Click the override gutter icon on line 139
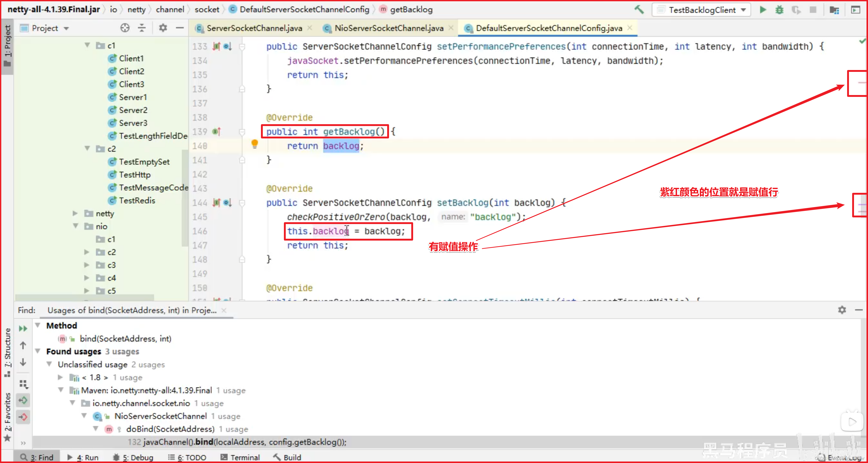 coord(217,132)
